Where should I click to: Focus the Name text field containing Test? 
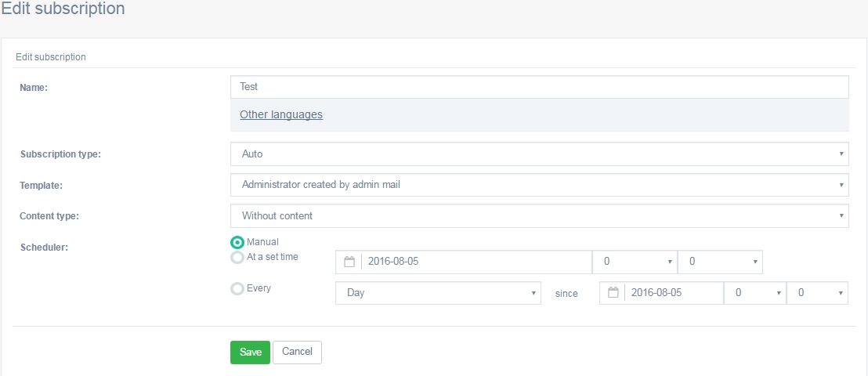539,87
